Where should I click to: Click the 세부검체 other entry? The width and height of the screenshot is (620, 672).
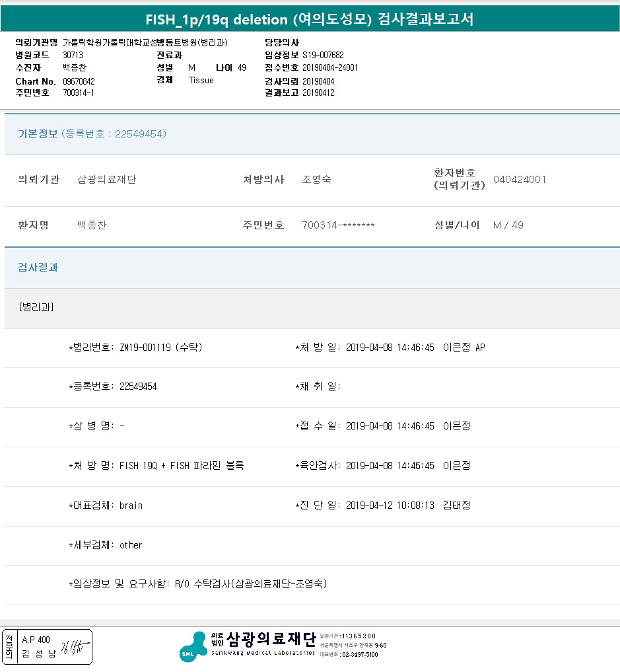pos(131,545)
